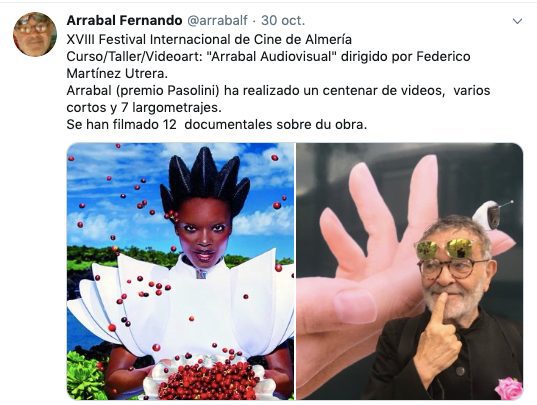Viewport: 537px width, 405px height.
Task: Click the small white camera above the man's head
Action: [491, 215]
